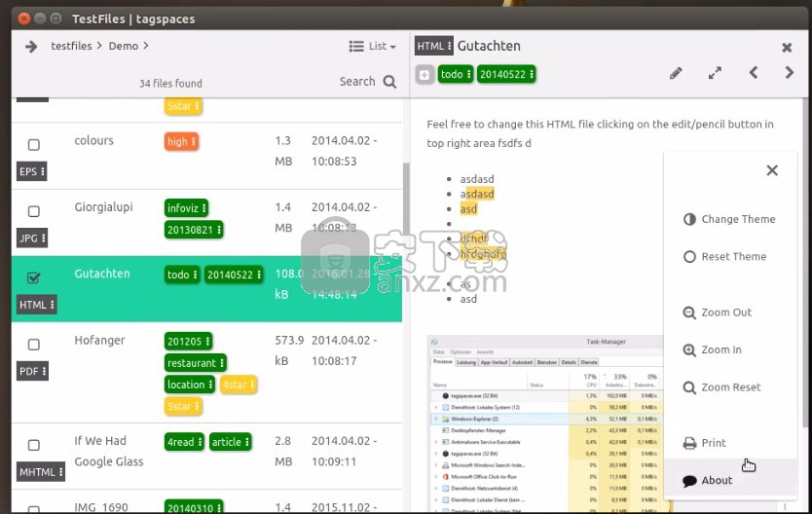Screen dimensions: 812x514
Task: Click the Gutachten title in viewer header
Action: click(489, 46)
